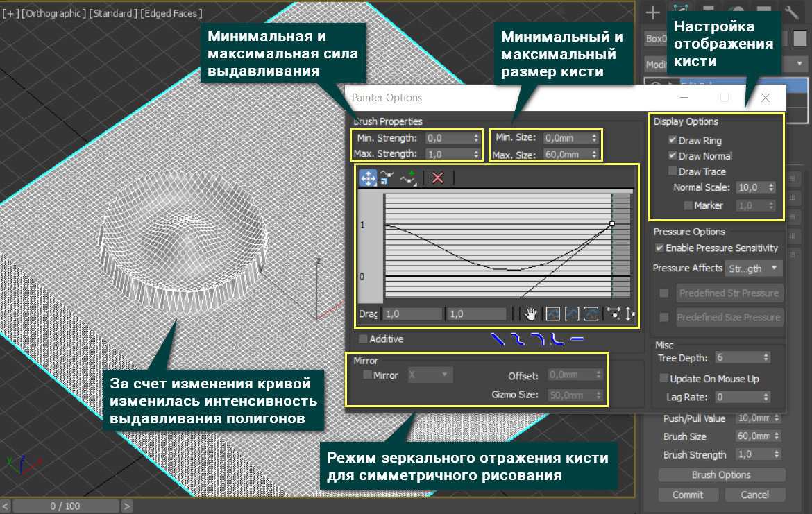812x514 pixels.
Task: Pick the linear falloff curve preset
Action: (497, 339)
